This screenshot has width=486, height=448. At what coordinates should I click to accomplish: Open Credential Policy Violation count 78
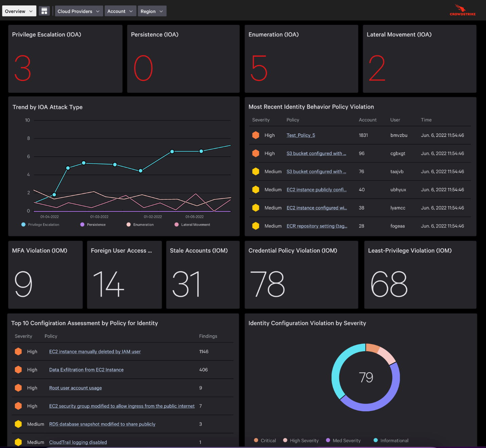(x=267, y=284)
